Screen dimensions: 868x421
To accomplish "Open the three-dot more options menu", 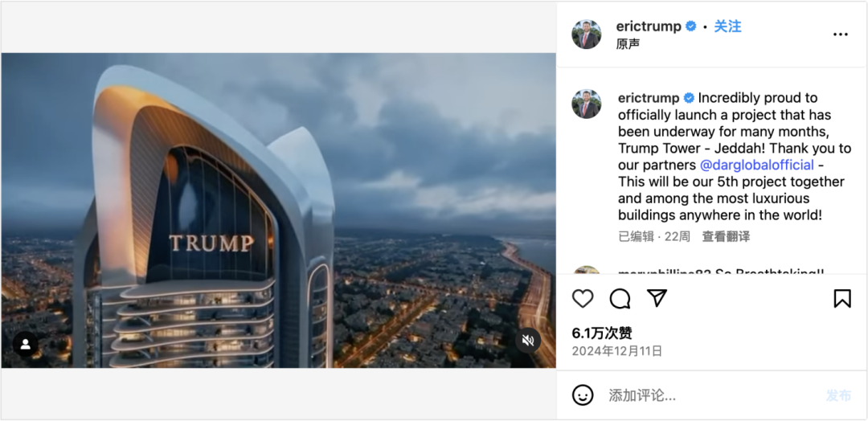I will coord(841,35).
